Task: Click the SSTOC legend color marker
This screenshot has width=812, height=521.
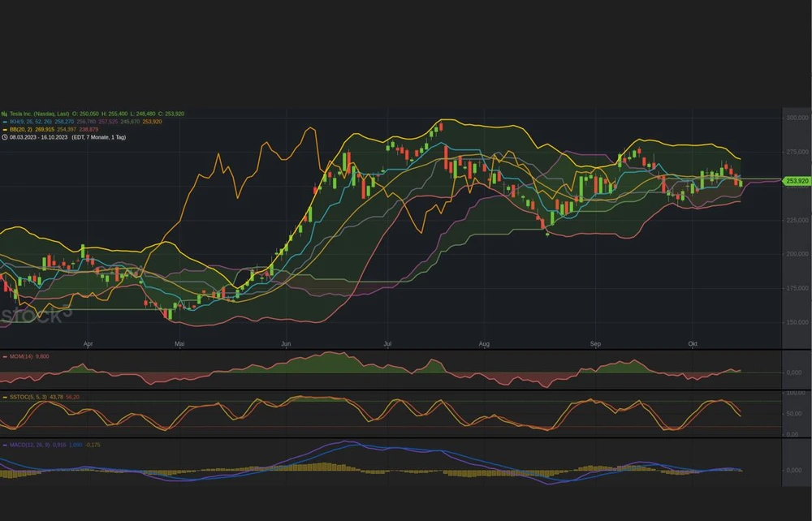Action: (4, 397)
